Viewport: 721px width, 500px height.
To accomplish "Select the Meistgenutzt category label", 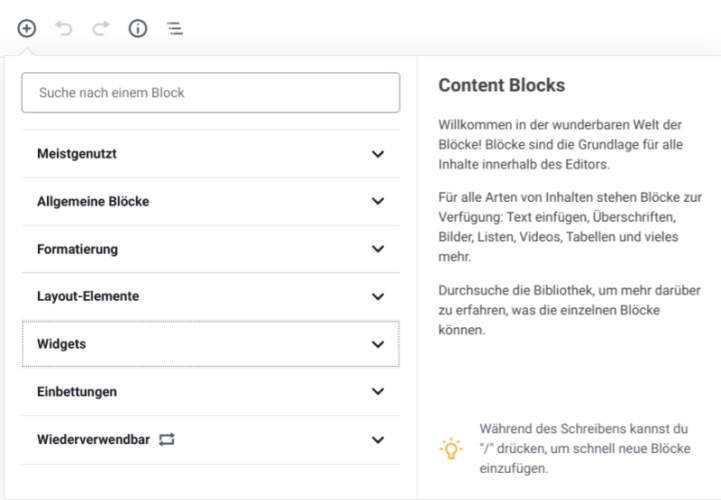I will click(77, 154).
